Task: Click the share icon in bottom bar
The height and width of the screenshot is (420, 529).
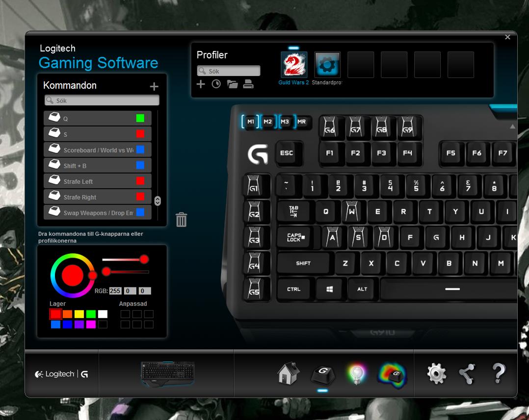Action: click(x=467, y=374)
